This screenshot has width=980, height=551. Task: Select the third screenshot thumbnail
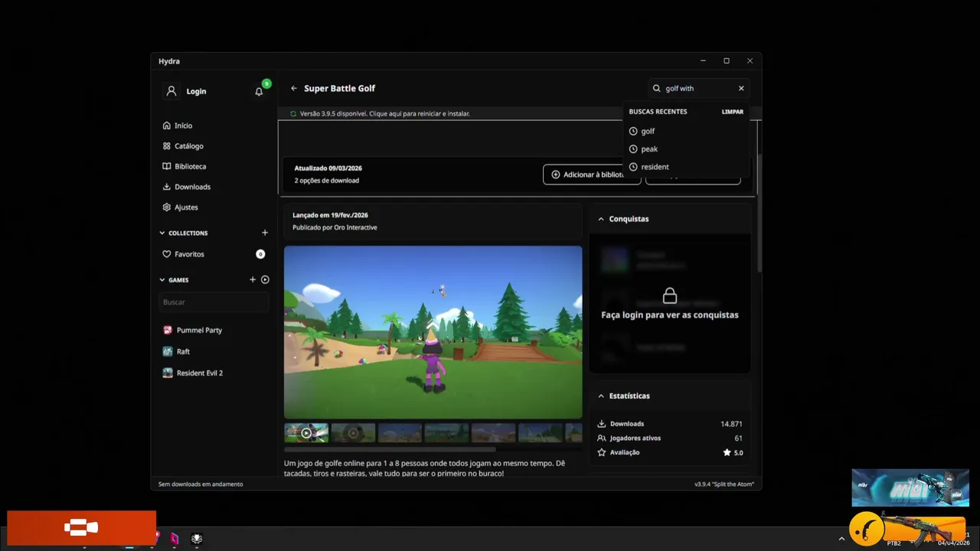[x=400, y=433]
